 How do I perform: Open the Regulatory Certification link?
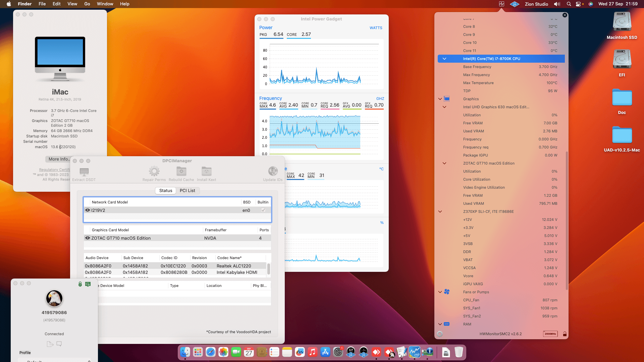54,170
